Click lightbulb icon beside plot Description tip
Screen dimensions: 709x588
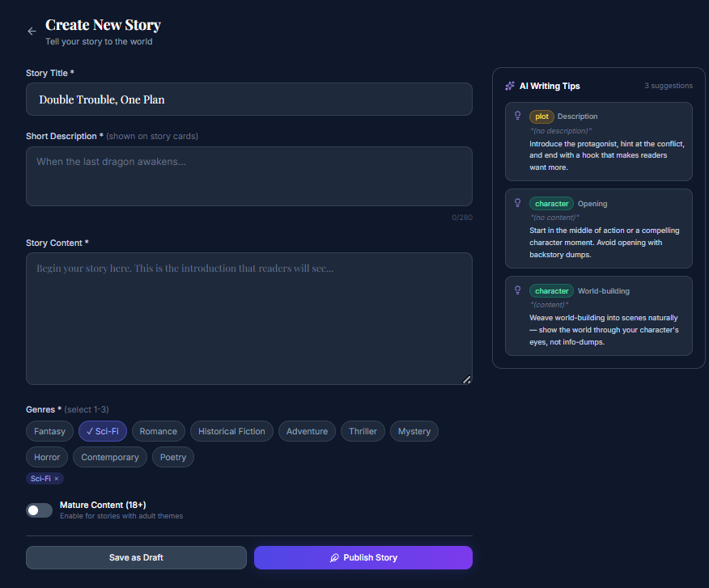(518, 116)
